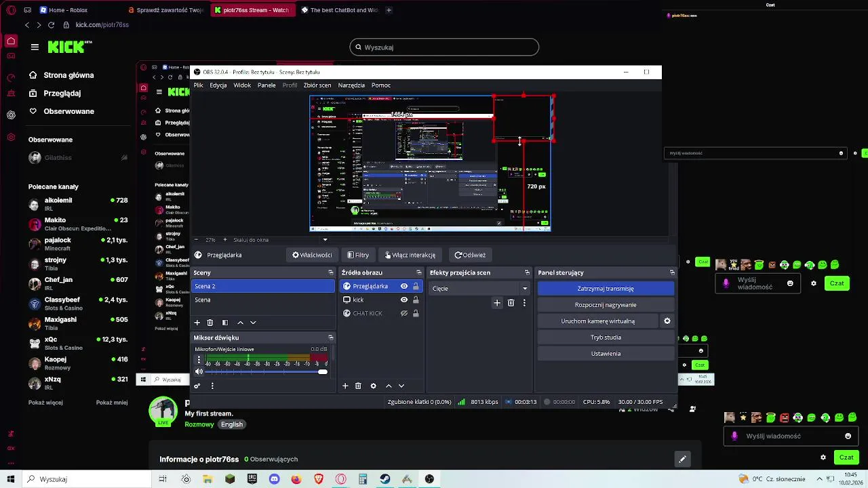Toggle visibility of kick source

(x=404, y=300)
